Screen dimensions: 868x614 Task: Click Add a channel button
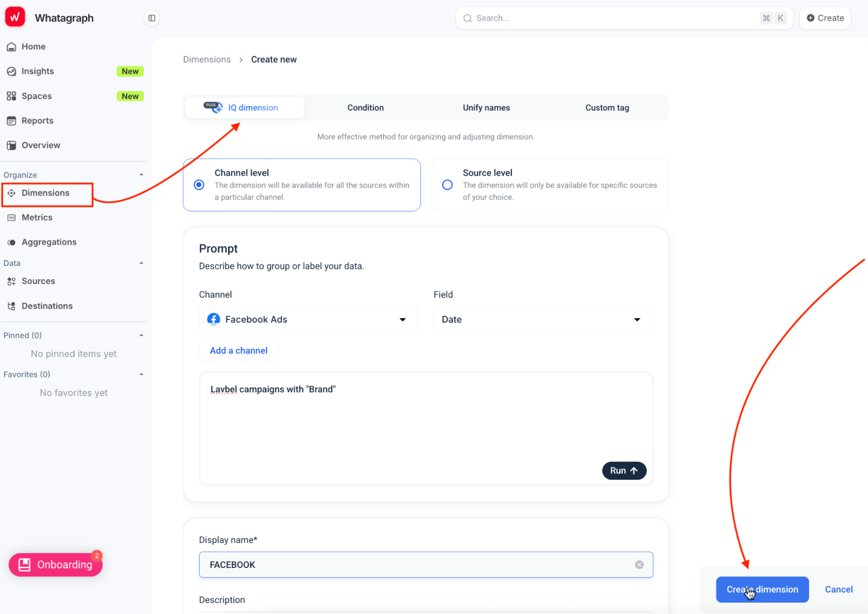point(238,351)
